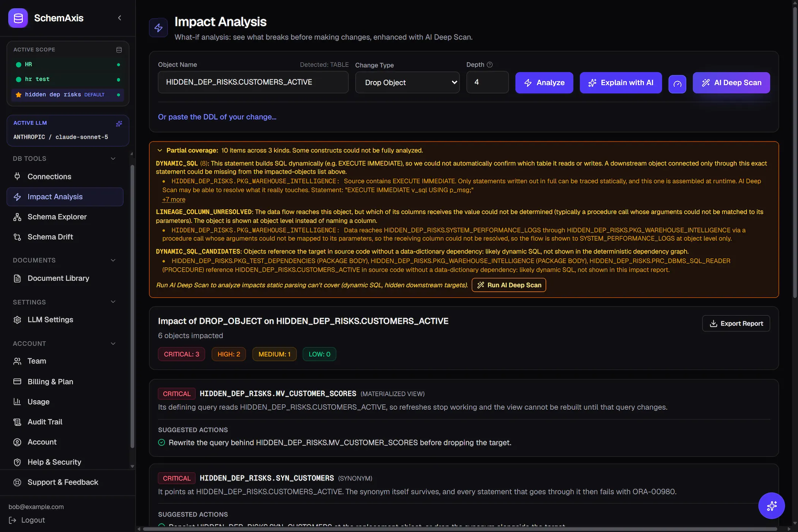
Task: Click the Document Library page icon
Action: tap(17, 278)
